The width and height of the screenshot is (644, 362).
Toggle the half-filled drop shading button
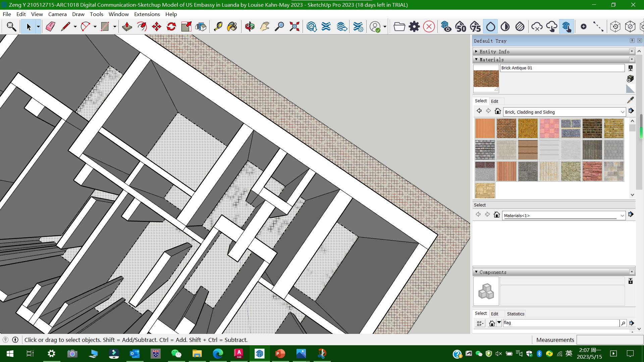click(x=505, y=26)
